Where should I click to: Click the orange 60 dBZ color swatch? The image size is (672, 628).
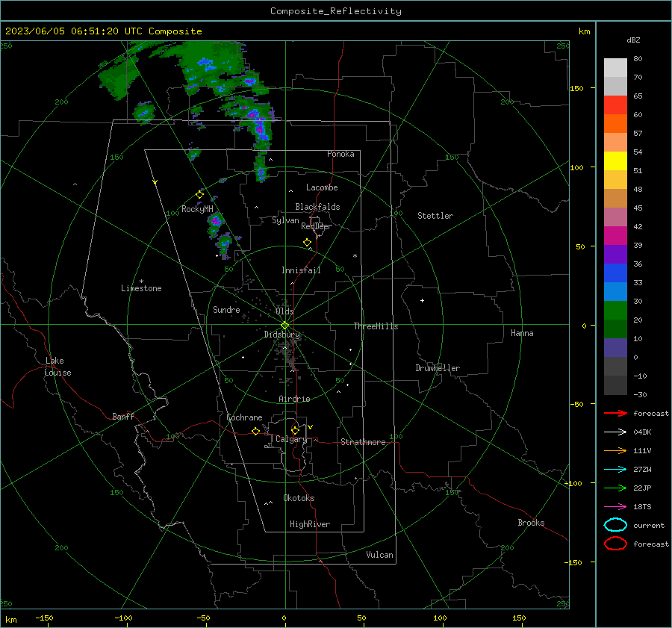point(615,123)
